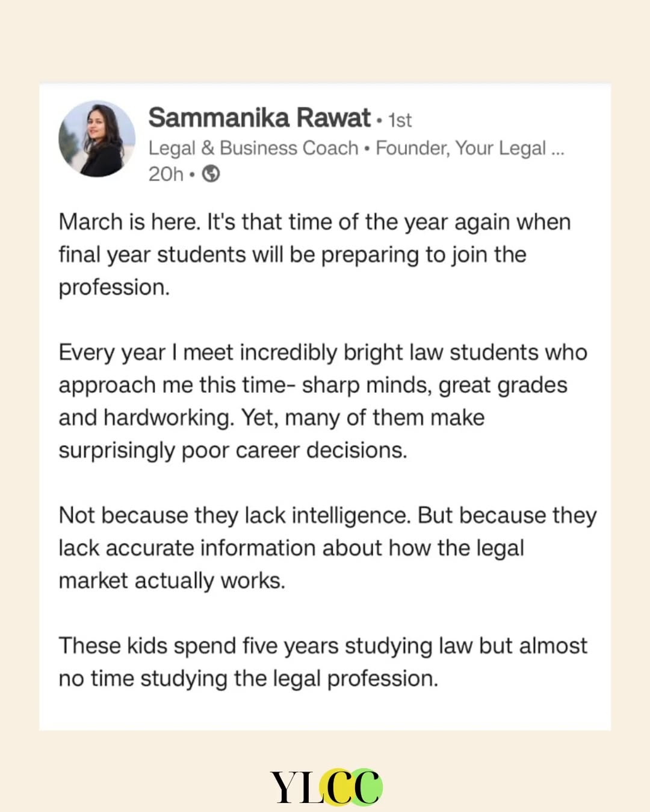Click the "Founder, Your Legal" headline portion
This screenshot has width=650, height=812.
coord(460,148)
